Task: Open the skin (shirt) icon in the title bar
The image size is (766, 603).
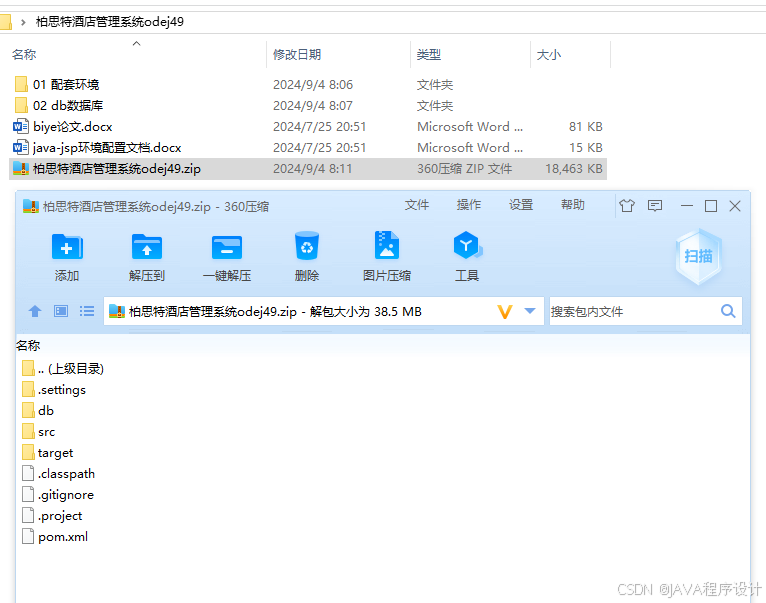Action: [627, 206]
